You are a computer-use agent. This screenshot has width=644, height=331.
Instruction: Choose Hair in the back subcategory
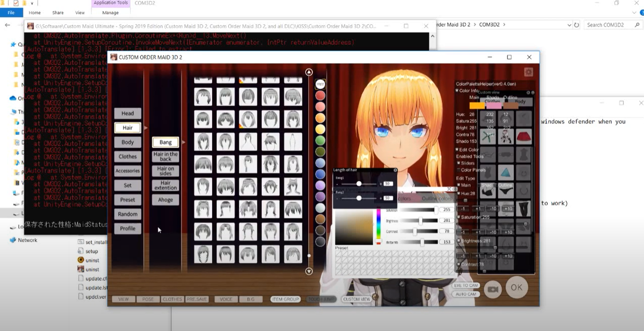pos(165,156)
